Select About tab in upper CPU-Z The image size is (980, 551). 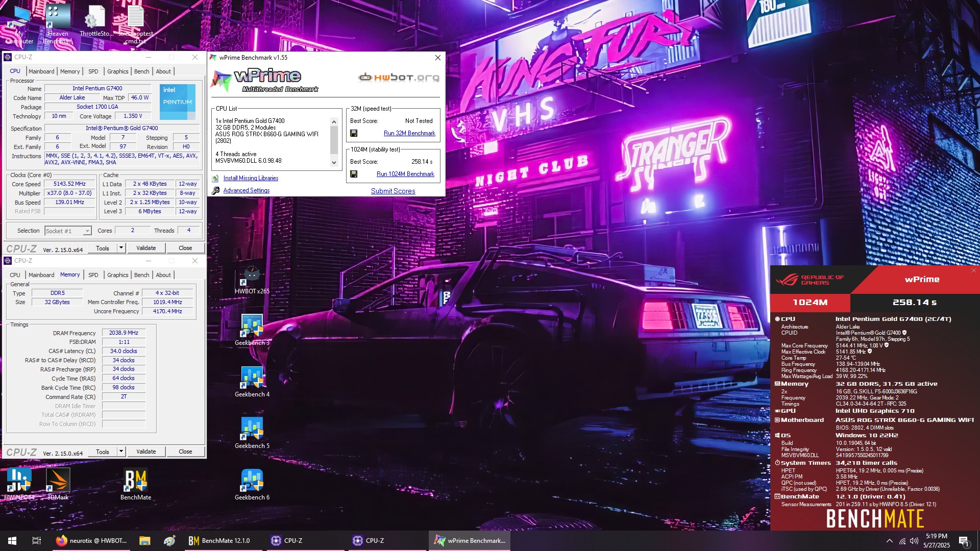coord(163,71)
